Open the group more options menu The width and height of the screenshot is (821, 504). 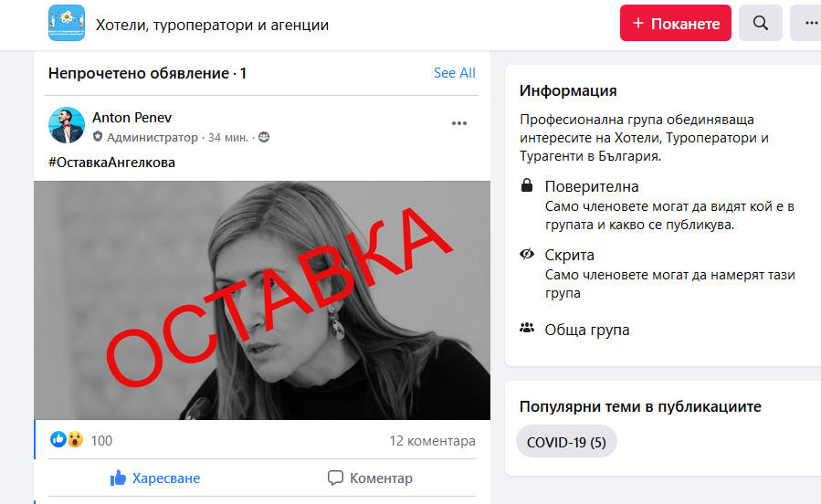(806, 23)
